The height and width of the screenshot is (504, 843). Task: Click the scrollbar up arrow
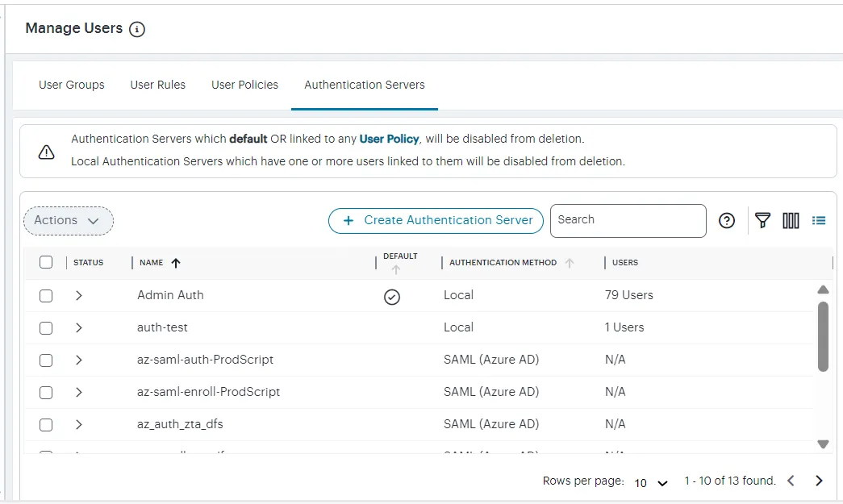click(823, 289)
